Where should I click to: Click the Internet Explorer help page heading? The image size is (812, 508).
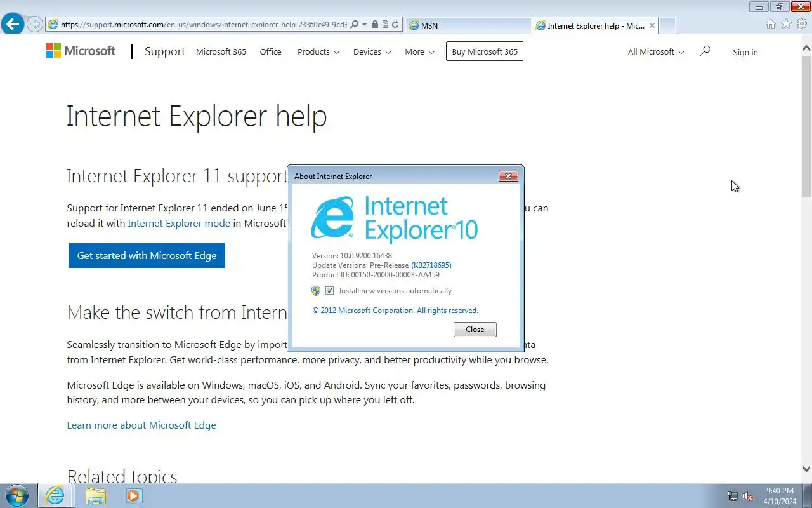197,116
